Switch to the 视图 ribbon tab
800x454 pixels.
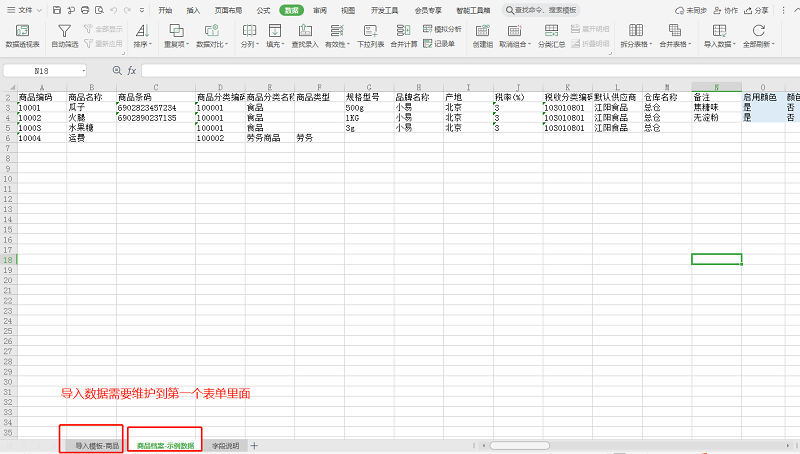click(x=348, y=10)
